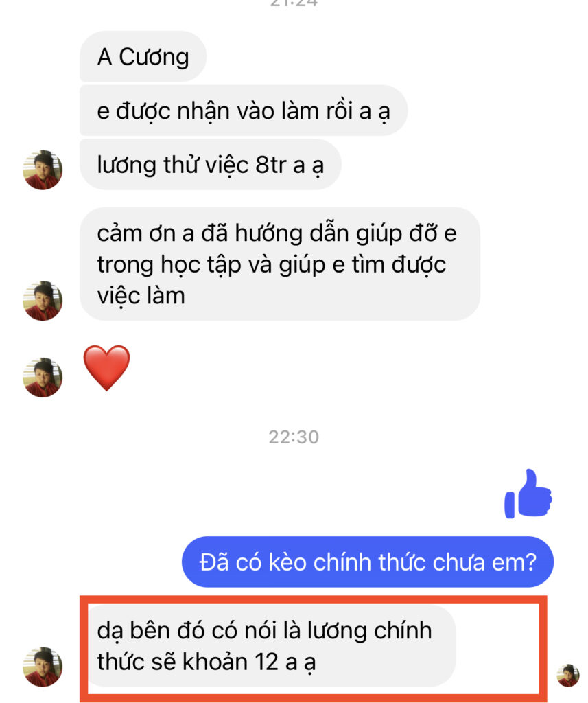The image size is (588, 703).
Task: Tap avatar beside the 'dạ bên đó' message
Action: (43, 667)
